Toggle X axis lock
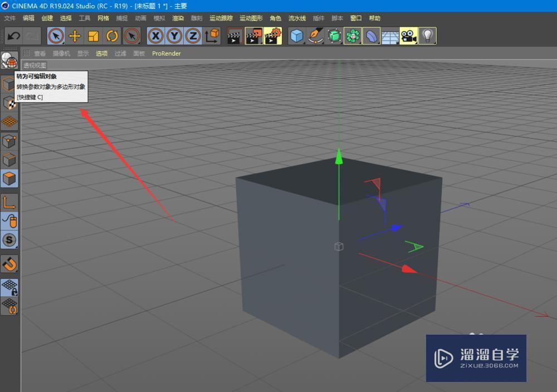 click(155, 36)
